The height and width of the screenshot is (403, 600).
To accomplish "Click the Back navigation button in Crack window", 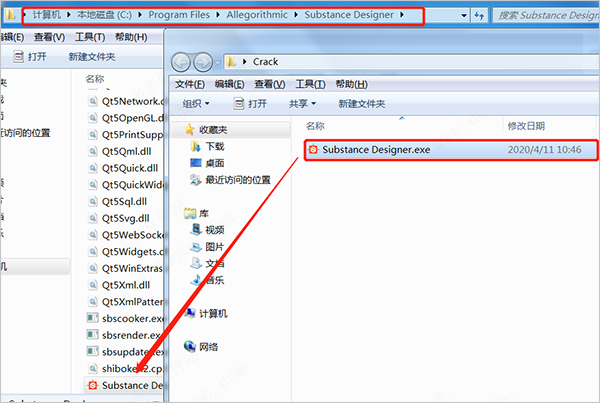I will coord(181,62).
